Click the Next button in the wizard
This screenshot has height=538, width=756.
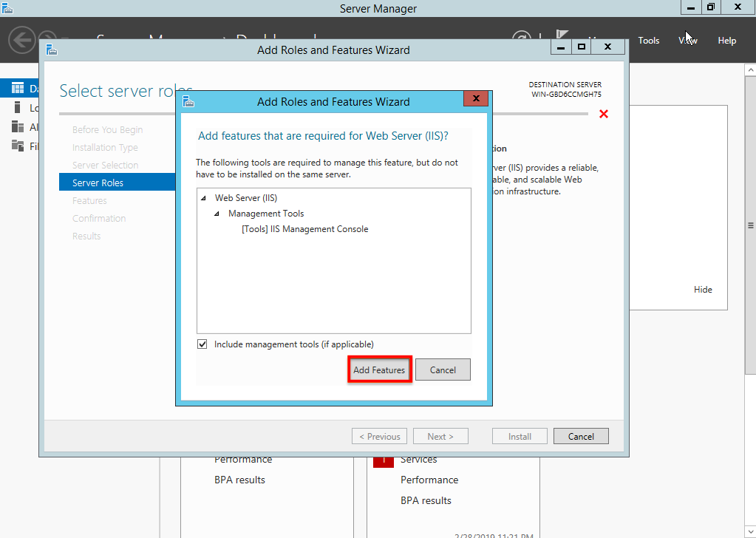[440, 436]
